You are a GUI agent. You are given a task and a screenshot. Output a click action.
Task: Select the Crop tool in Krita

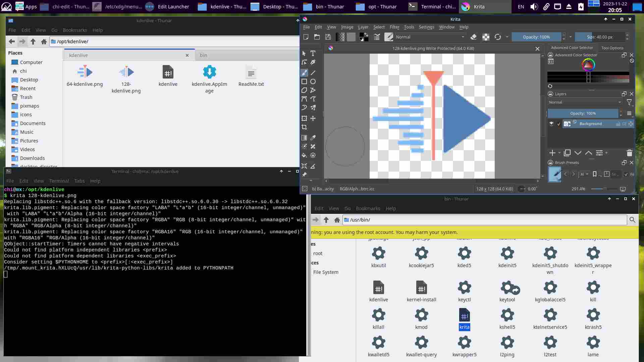tap(304, 127)
